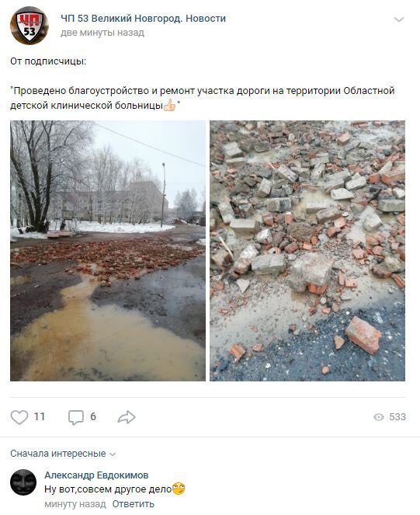Open comments via the speech bubble icon
The width and height of the screenshot is (420, 515).
point(76,417)
